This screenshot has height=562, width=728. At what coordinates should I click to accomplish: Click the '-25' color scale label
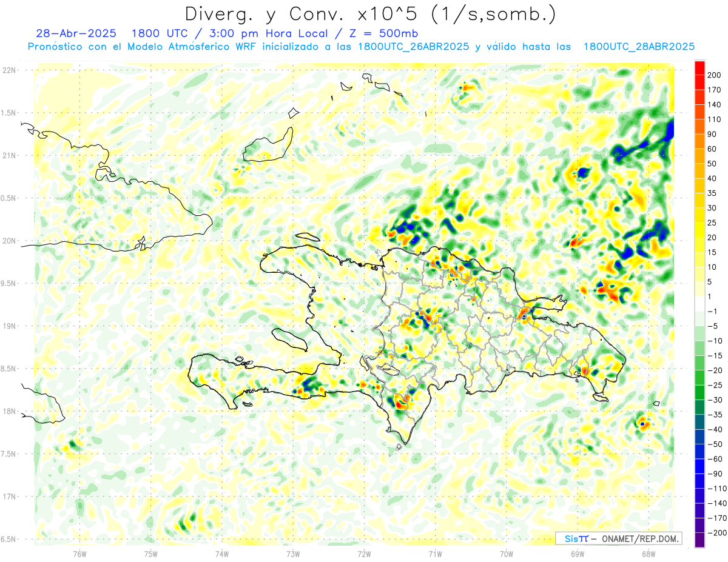[x=714, y=385]
